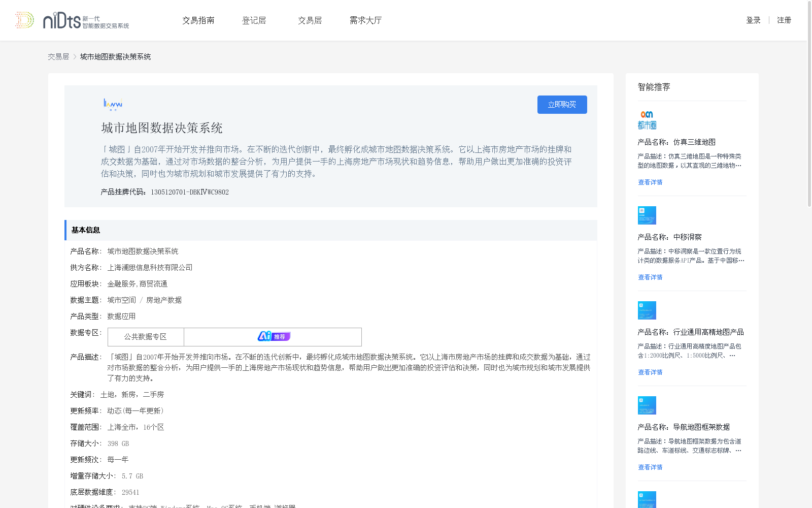Screen dimensions: 812x508
Task: Click the page vertical scrollbar
Action: [x=809, y=104]
